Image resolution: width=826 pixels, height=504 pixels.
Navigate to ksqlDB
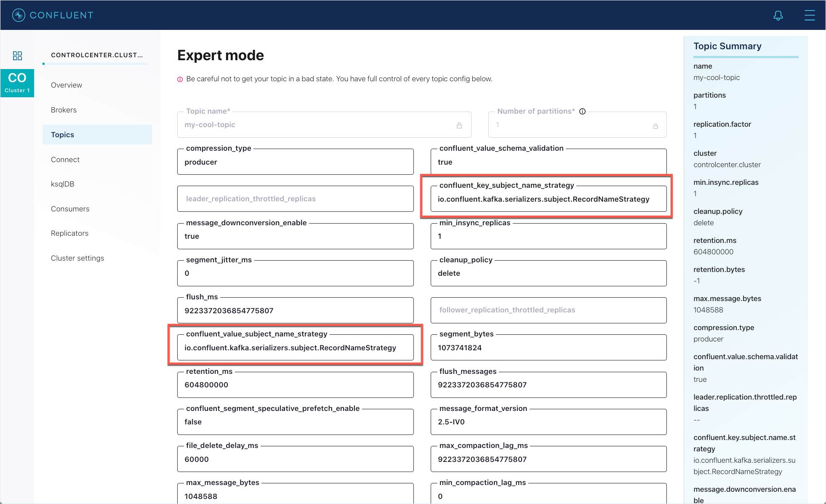62,184
